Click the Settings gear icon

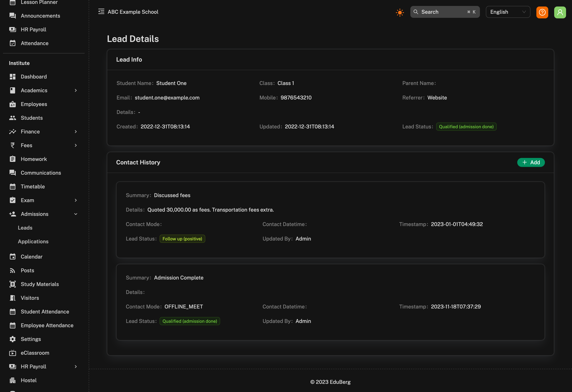(13, 339)
